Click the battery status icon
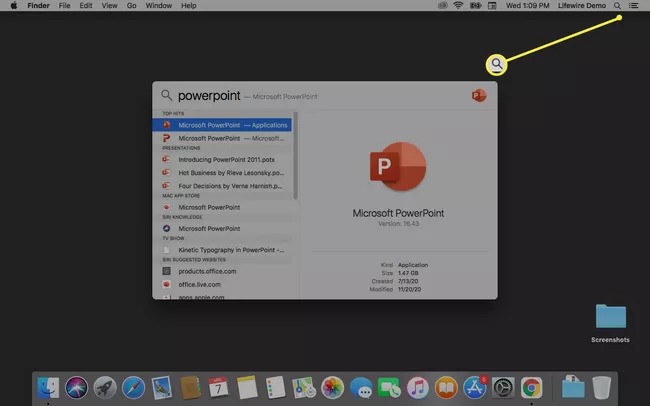Viewport: 650px width, 406px height. click(x=475, y=5)
